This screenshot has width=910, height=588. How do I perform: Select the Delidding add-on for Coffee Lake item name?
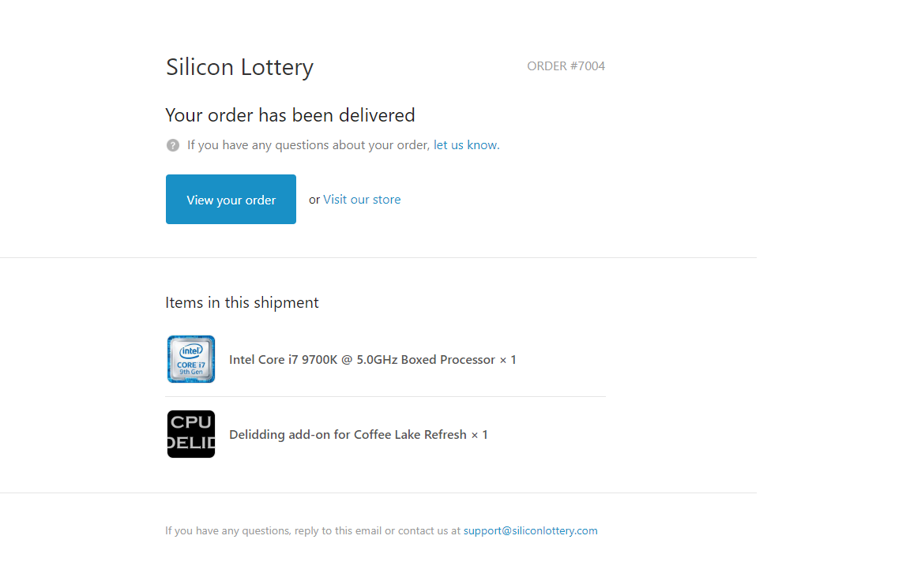pyautogui.click(x=348, y=434)
